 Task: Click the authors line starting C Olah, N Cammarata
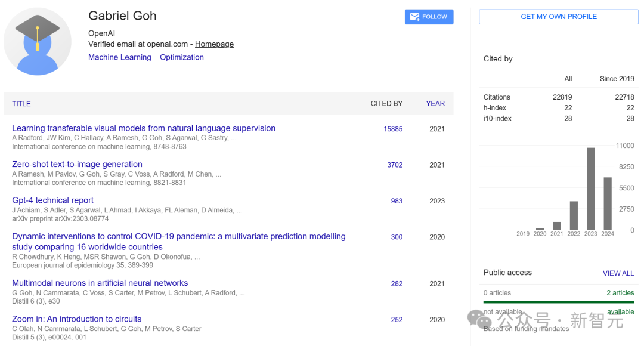coord(106,329)
